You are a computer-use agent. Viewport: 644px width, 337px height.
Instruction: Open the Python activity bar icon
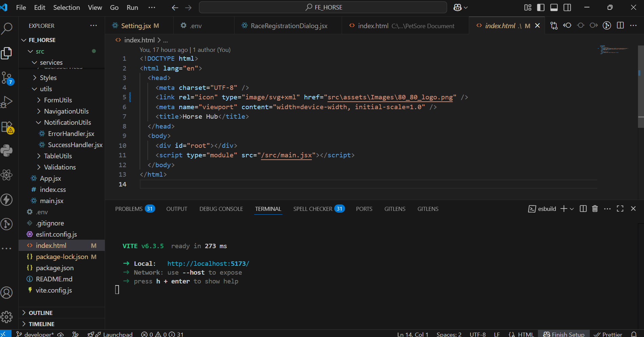coord(7,151)
